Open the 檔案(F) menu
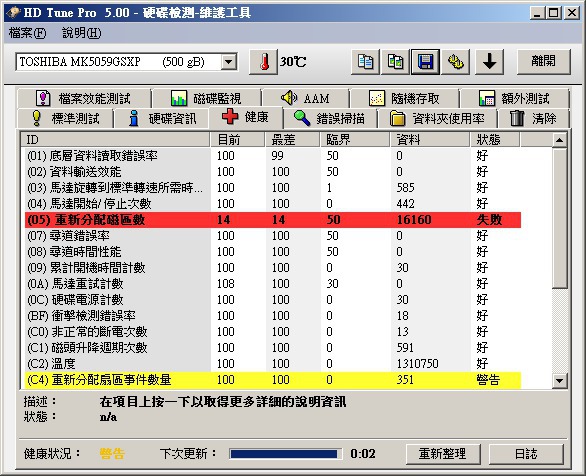This screenshot has height=476, width=586. [x=27, y=33]
